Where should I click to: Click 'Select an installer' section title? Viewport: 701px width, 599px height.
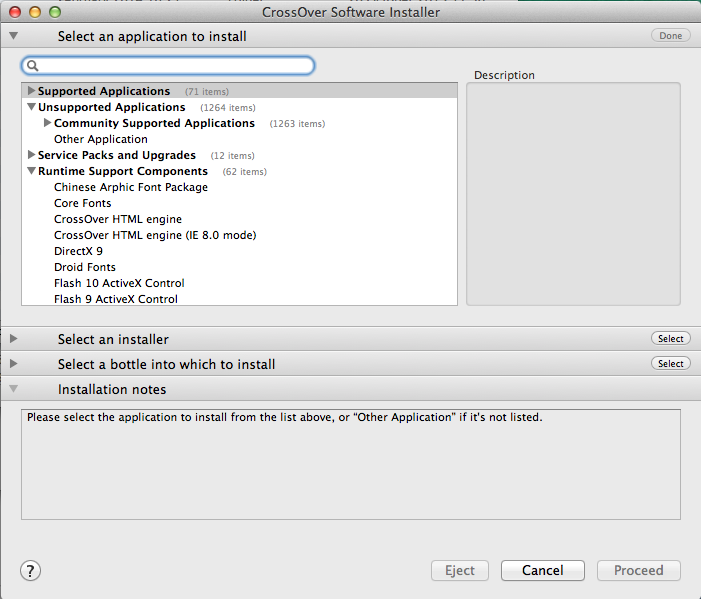click(113, 339)
